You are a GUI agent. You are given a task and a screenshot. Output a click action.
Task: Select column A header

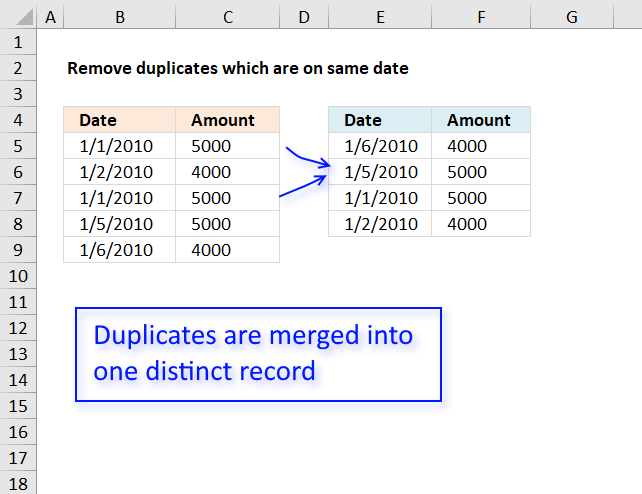(50, 17)
